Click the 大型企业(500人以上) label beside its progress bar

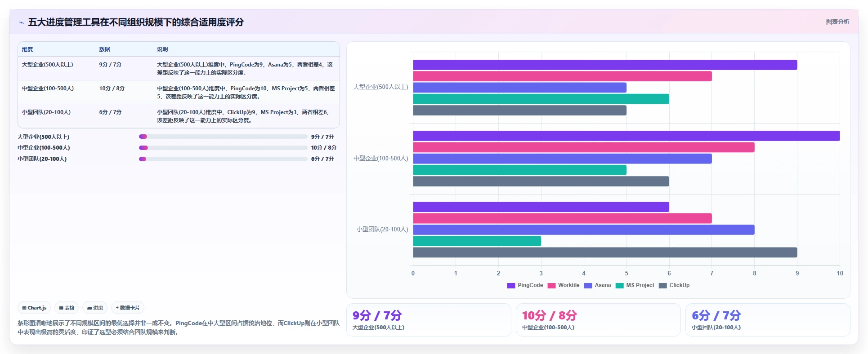pyautogui.click(x=44, y=137)
